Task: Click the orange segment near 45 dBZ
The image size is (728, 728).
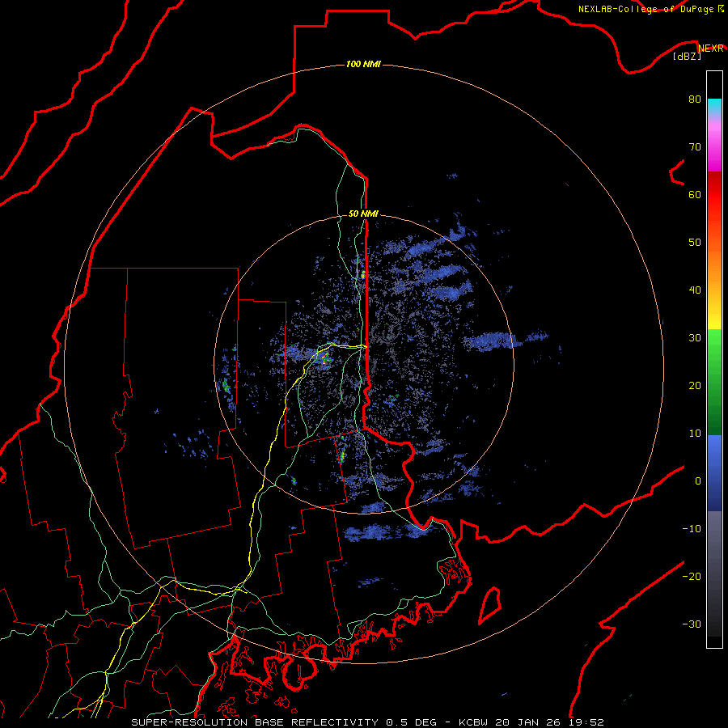Action: [x=714, y=267]
